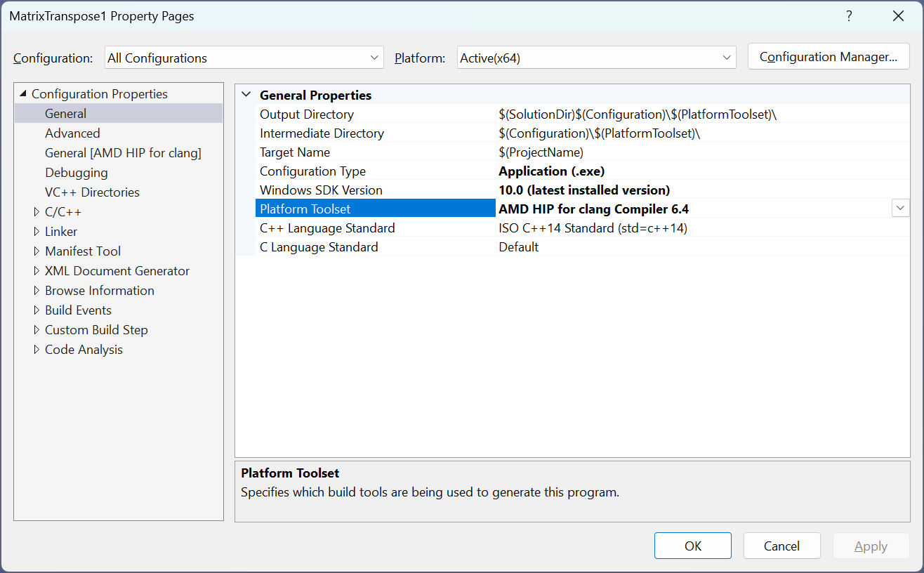Expand the Build Events node

click(x=37, y=310)
